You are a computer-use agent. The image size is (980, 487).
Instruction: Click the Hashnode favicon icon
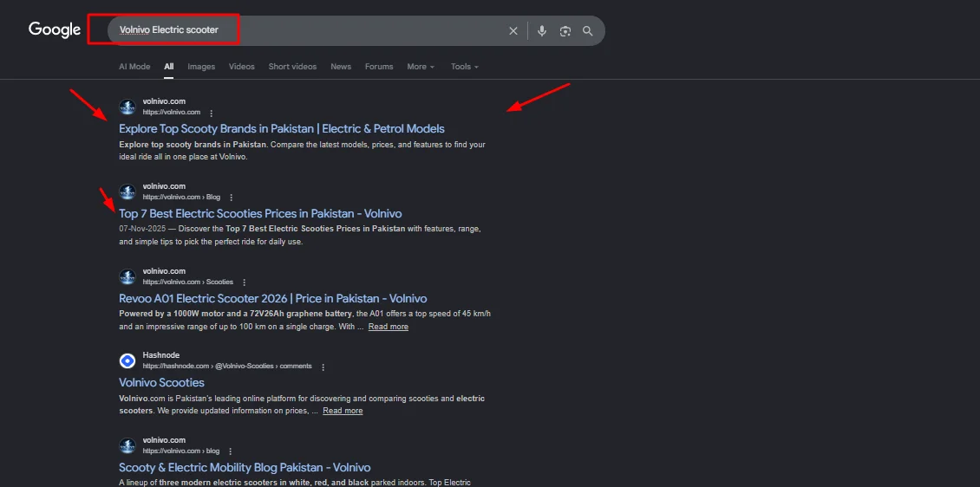click(127, 360)
